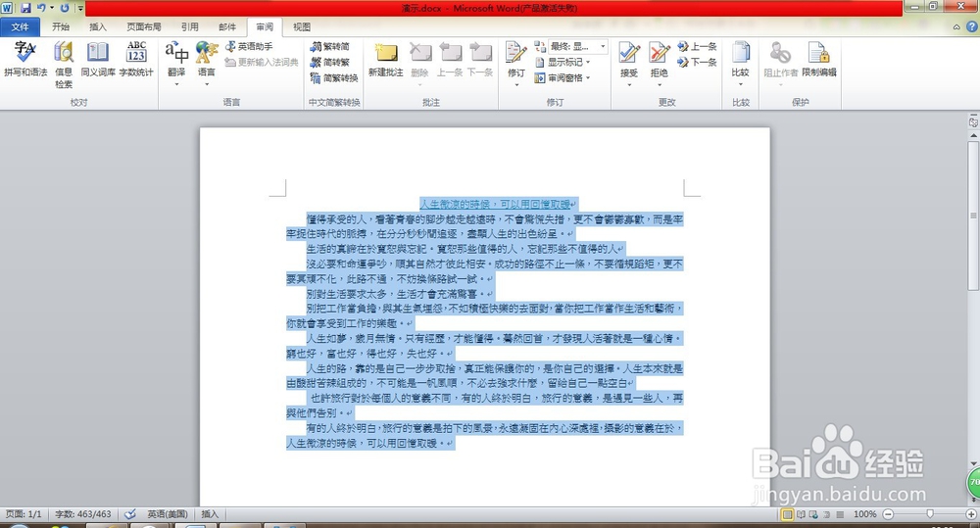Select draft view button
The image size is (980, 528).
click(840, 514)
